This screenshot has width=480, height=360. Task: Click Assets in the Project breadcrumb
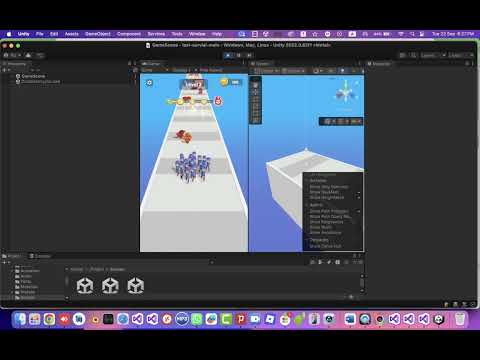click(76, 269)
